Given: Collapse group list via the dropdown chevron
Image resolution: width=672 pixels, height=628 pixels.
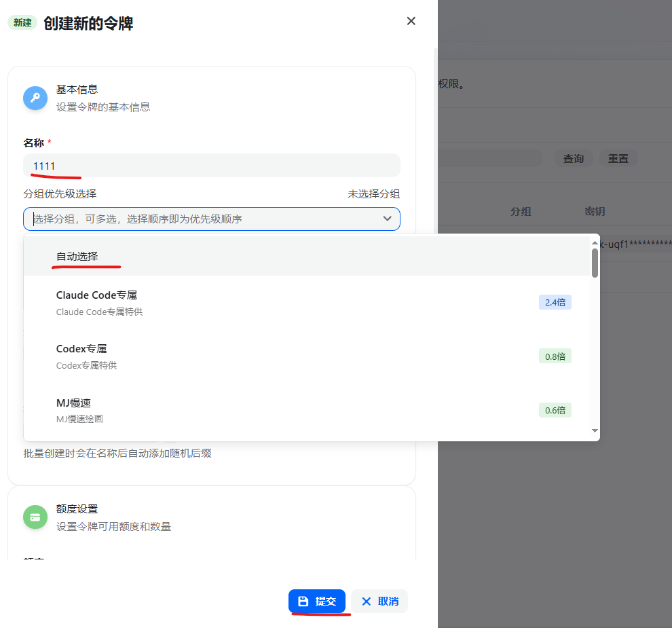Looking at the screenshot, I should pos(388,219).
